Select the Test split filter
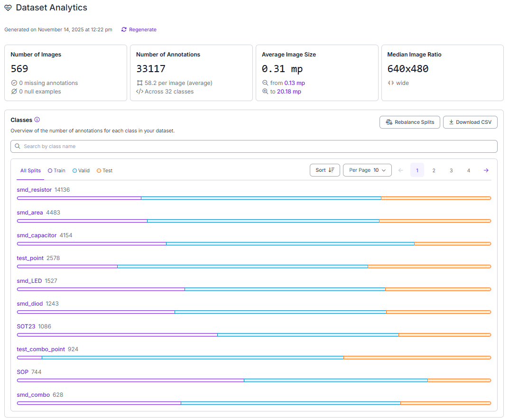 pyautogui.click(x=105, y=170)
